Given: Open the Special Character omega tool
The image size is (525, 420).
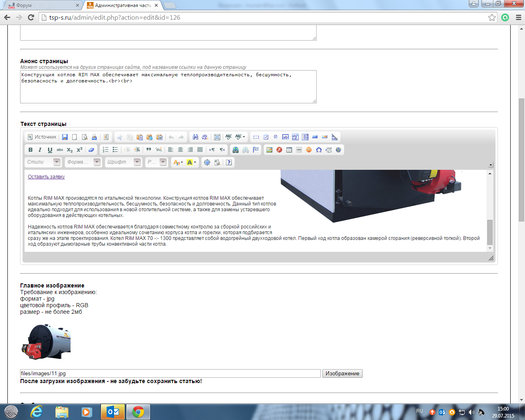Looking at the screenshot, I should (x=319, y=150).
